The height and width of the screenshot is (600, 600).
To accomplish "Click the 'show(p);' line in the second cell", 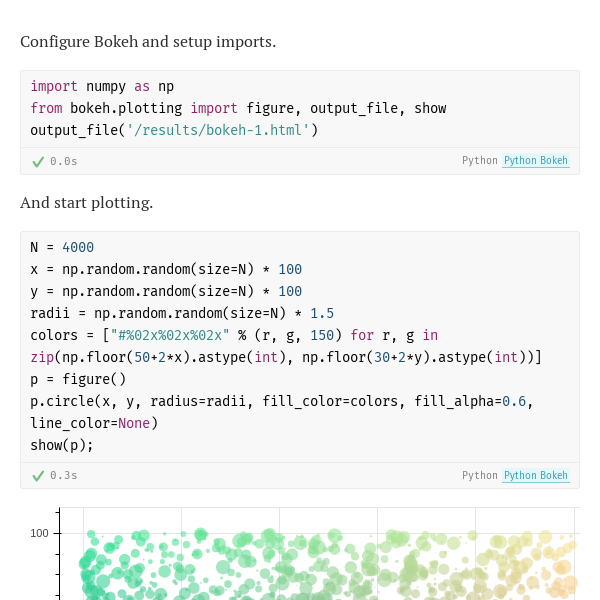I will pos(62,445).
